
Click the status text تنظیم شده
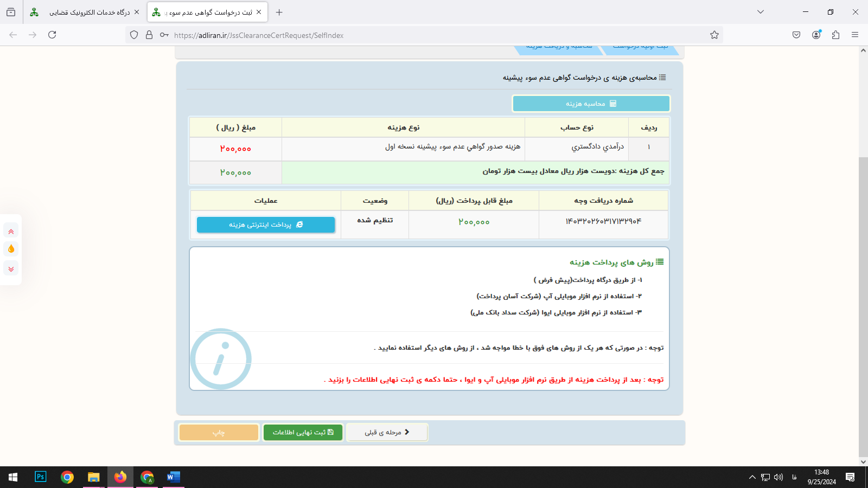click(x=375, y=220)
